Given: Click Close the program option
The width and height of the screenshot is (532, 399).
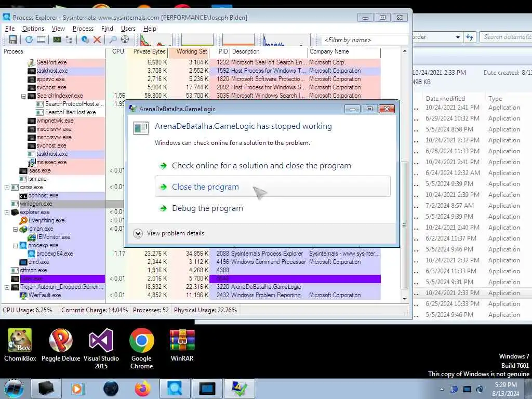Looking at the screenshot, I should pos(272,187).
